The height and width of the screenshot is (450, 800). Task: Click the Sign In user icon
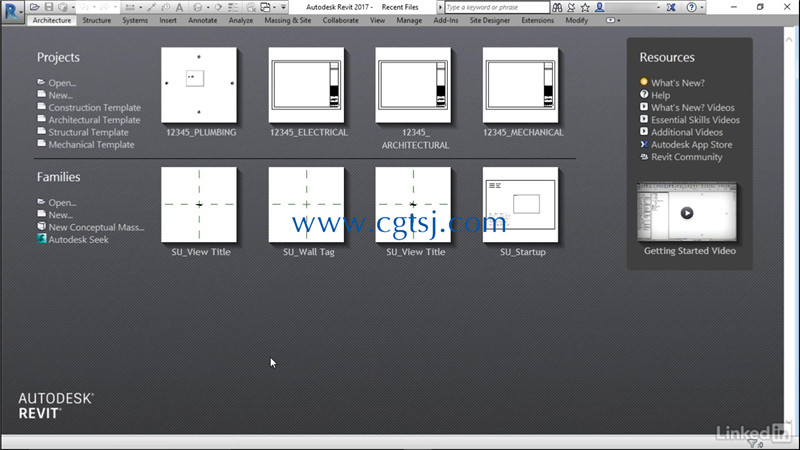(x=599, y=7)
